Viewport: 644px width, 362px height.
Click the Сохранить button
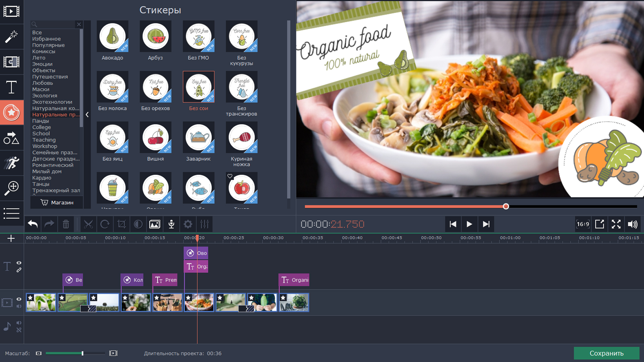point(606,353)
